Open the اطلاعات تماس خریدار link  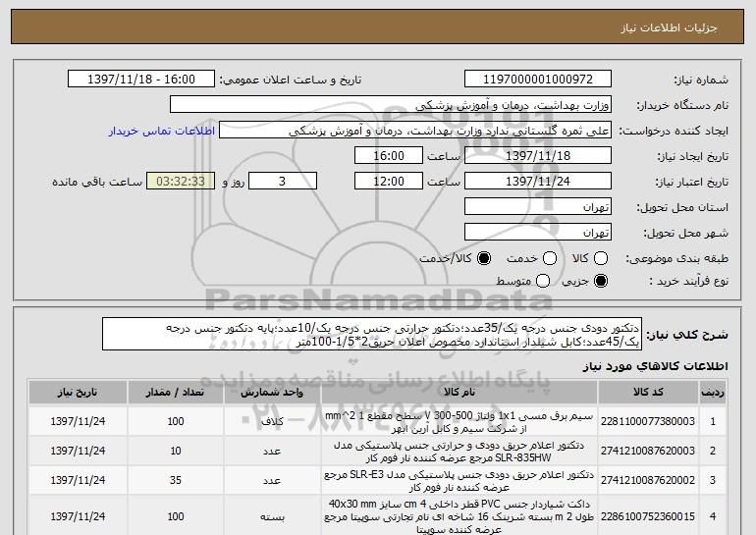[x=162, y=132]
